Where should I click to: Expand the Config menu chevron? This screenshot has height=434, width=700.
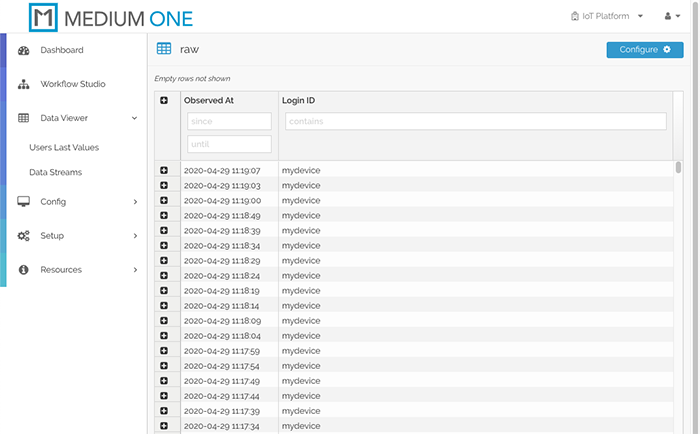click(134, 202)
